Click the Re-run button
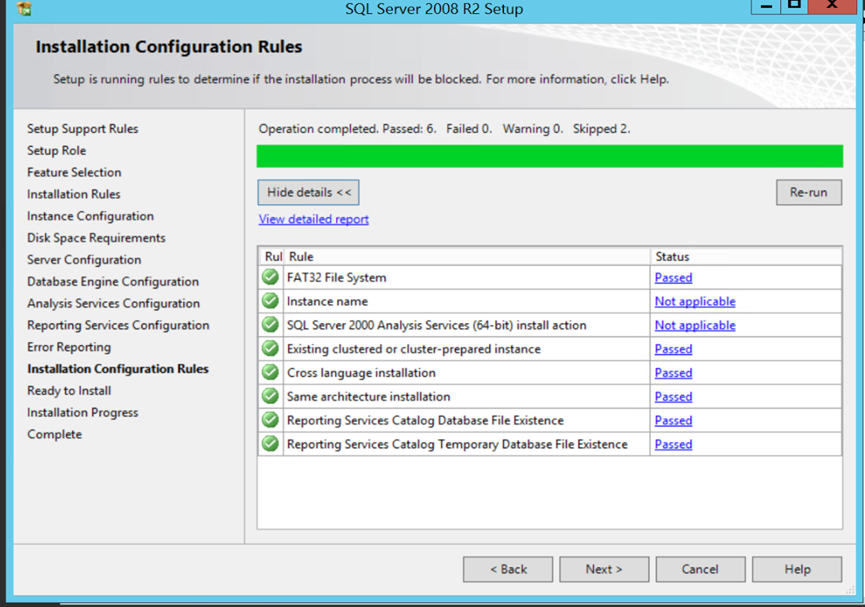The width and height of the screenshot is (865, 607). (x=809, y=192)
